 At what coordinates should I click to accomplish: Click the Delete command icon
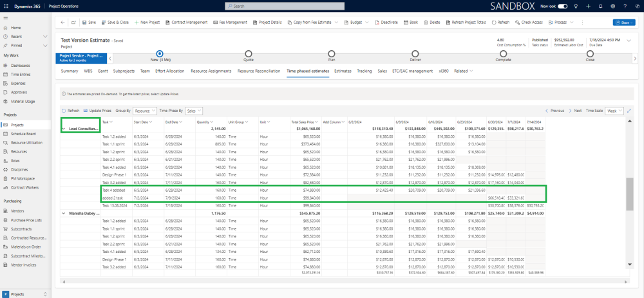[x=425, y=22]
